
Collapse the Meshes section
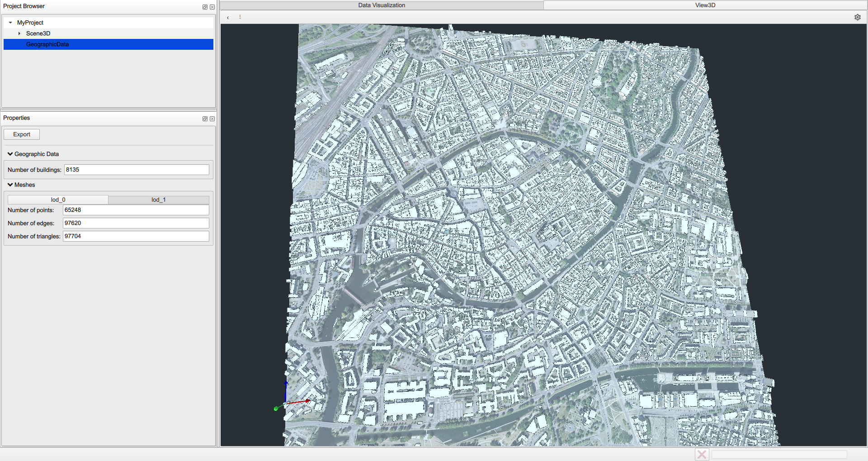[10, 185]
